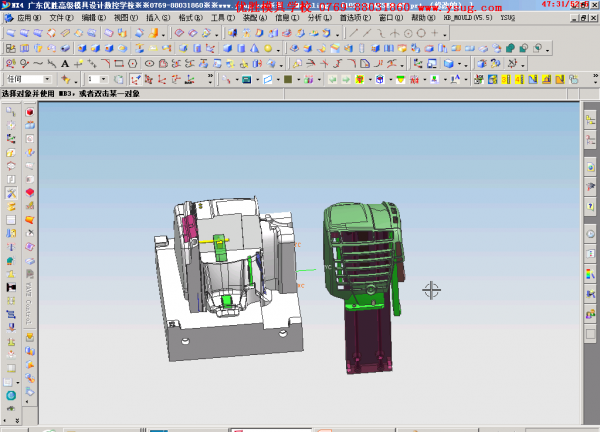Select the sketch tool icon
Screen dimensions: 600x432
(11, 48)
